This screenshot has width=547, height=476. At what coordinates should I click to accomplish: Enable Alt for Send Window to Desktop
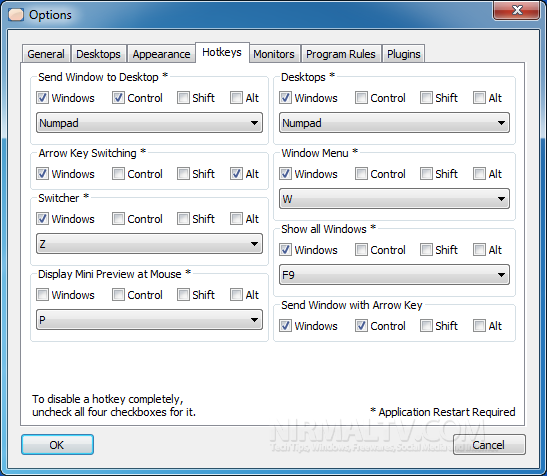[236, 98]
